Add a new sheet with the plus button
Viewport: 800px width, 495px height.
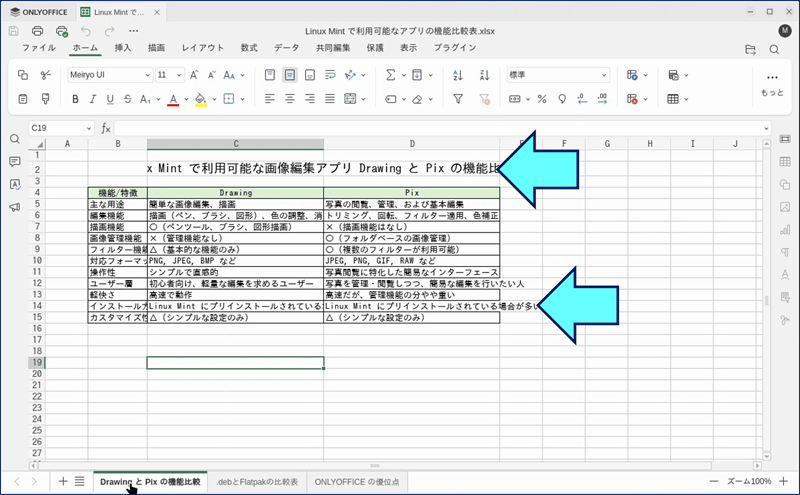click(x=63, y=481)
